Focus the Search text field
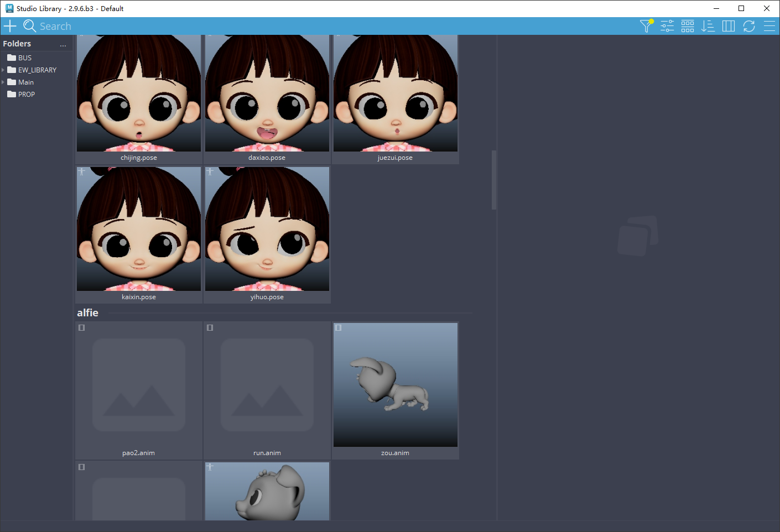Screen dimensions: 780x532 click(x=332, y=26)
